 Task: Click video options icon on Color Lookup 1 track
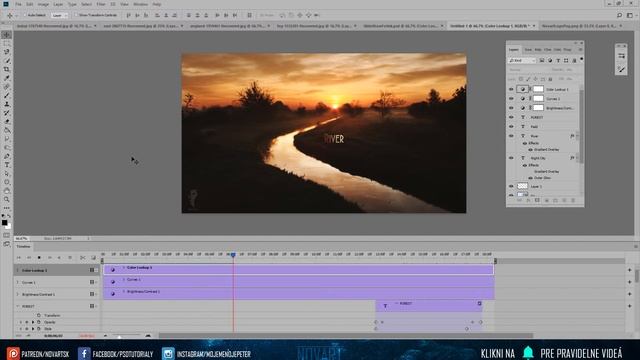[x=92, y=270]
